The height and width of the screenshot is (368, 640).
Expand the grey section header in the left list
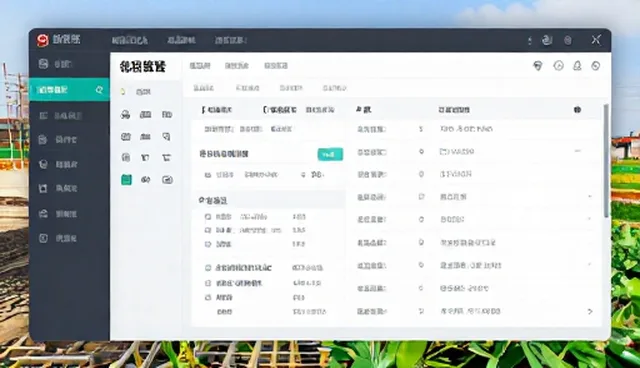click(269, 200)
